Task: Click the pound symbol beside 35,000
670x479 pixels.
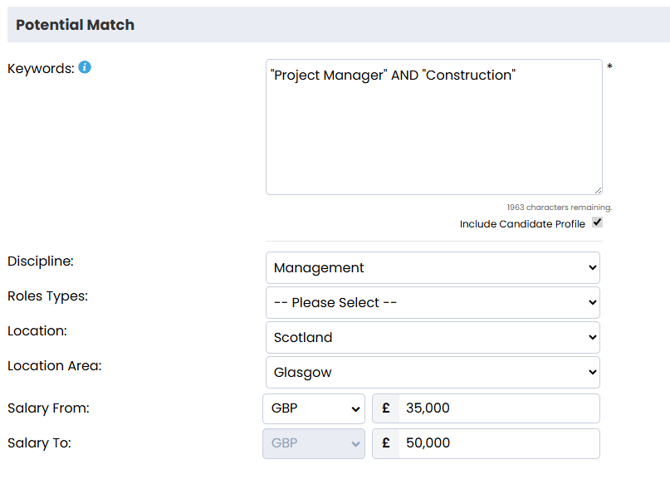Action: pyautogui.click(x=386, y=408)
